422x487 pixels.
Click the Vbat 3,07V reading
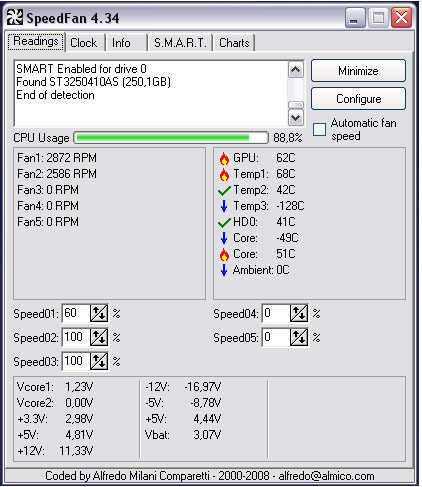pos(183,435)
